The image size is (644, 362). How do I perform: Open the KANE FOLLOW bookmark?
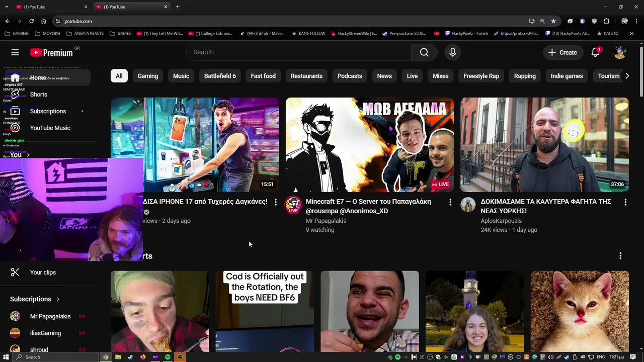click(x=308, y=34)
